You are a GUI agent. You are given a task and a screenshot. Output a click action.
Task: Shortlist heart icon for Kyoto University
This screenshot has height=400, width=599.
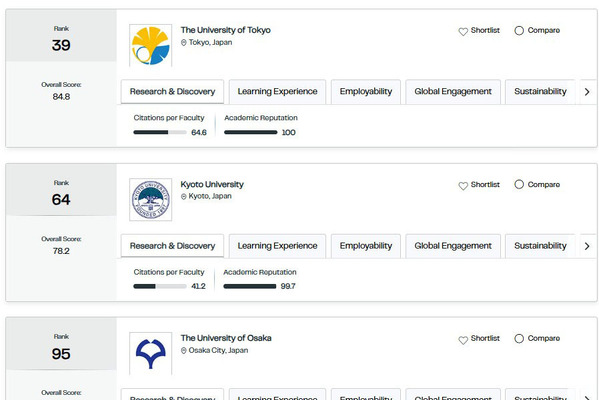tap(463, 186)
